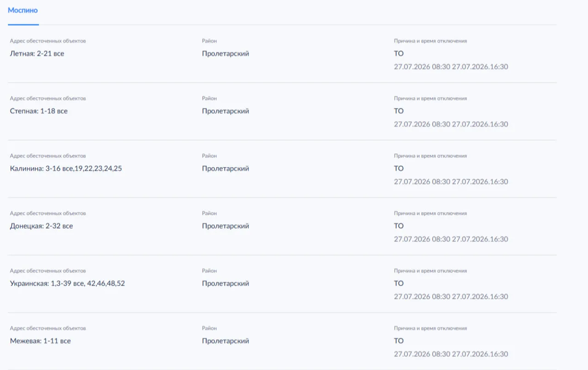Click outage time in Летная row

pyautogui.click(x=451, y=67)
